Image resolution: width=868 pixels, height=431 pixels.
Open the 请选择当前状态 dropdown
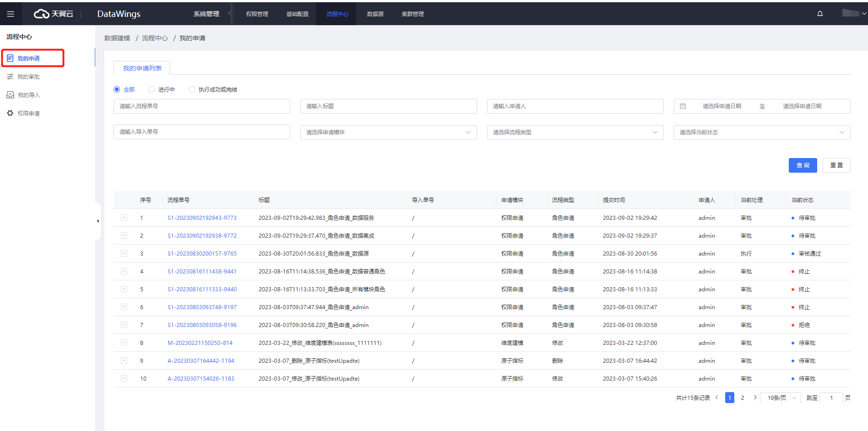(x=762, y=132)
